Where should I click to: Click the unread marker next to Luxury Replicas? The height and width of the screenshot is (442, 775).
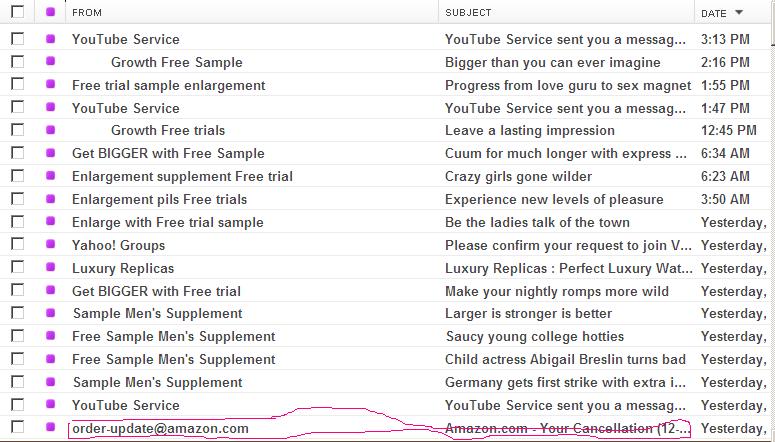[x=50, y=268]
